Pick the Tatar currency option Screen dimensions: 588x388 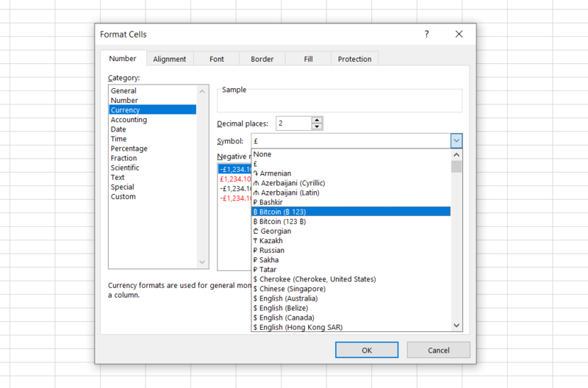[351, 270]
